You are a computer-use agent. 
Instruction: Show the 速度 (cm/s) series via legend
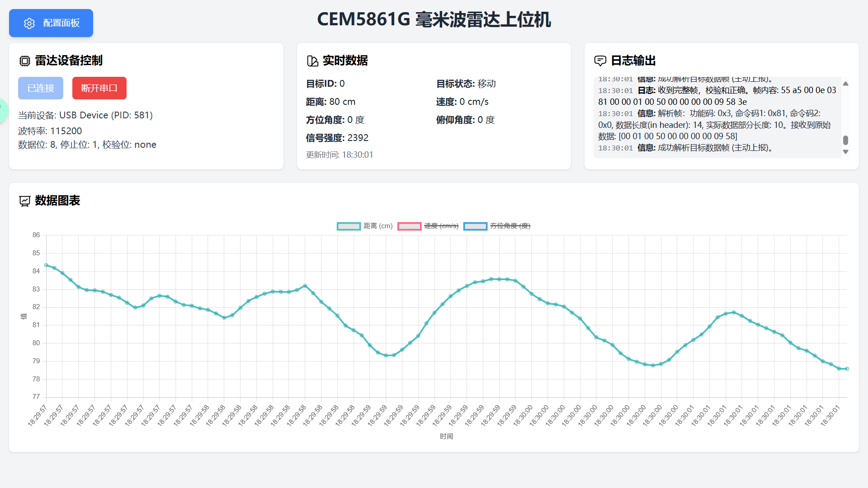coord(428,226)
